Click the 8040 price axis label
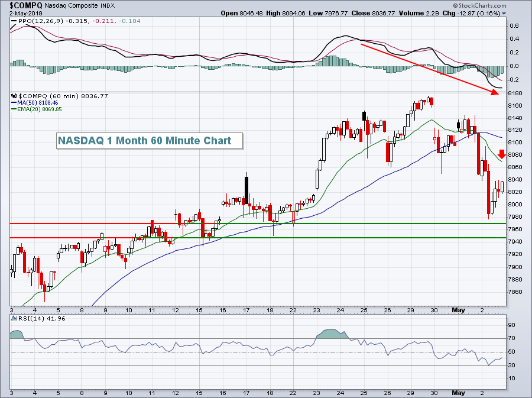The height and width of the screenshot is (398, 532). (515, 180)
